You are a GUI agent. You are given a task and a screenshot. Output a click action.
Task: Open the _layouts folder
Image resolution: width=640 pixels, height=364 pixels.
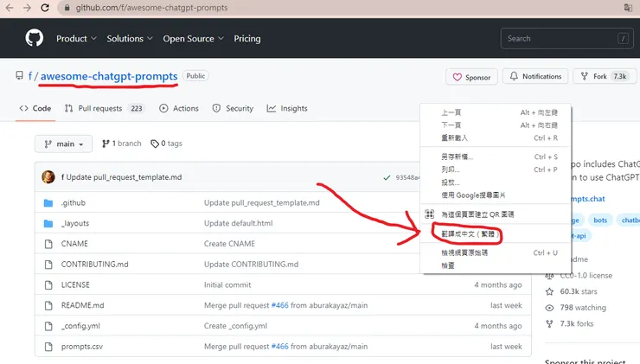coord(75,223)
